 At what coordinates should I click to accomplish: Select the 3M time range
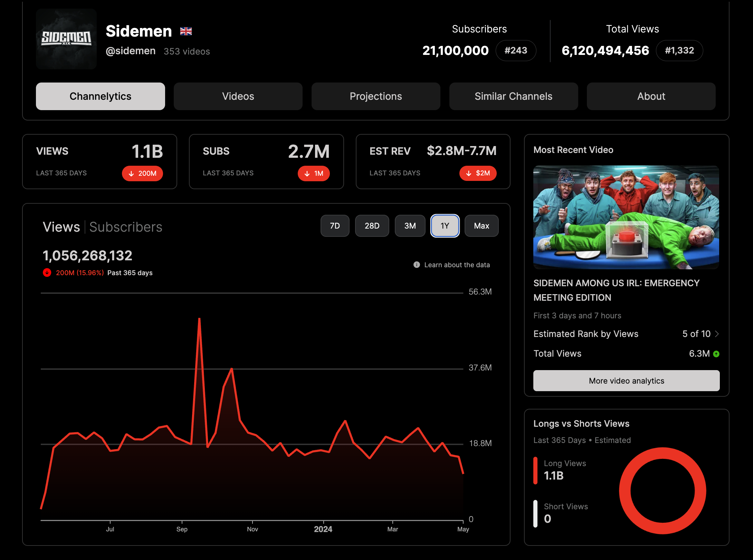click(410, 226)
